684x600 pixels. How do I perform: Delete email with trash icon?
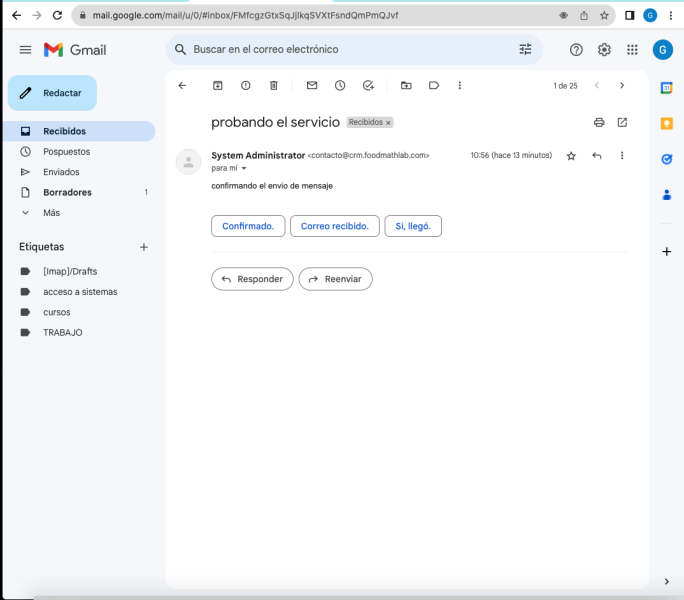pyautogui.click(x=274, y=86)
